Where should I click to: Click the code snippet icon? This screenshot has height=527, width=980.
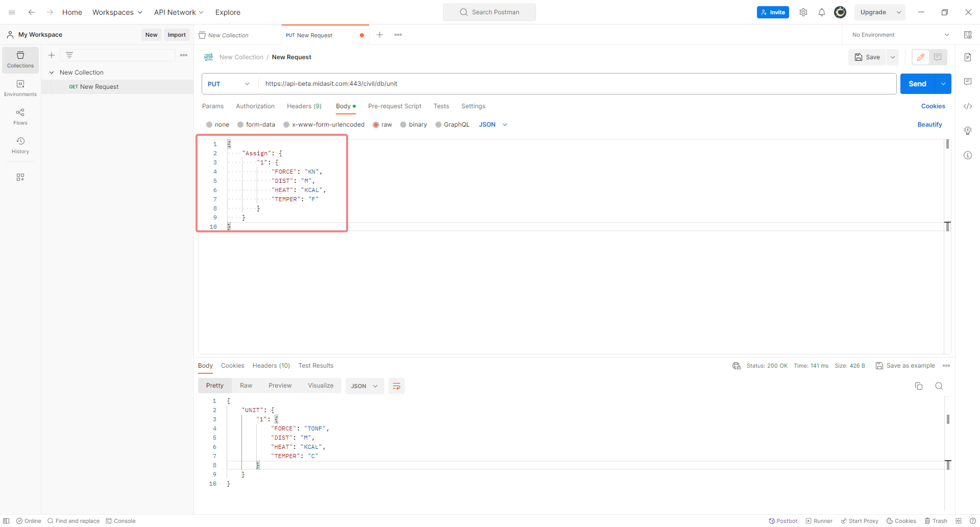tap(967, 106)
